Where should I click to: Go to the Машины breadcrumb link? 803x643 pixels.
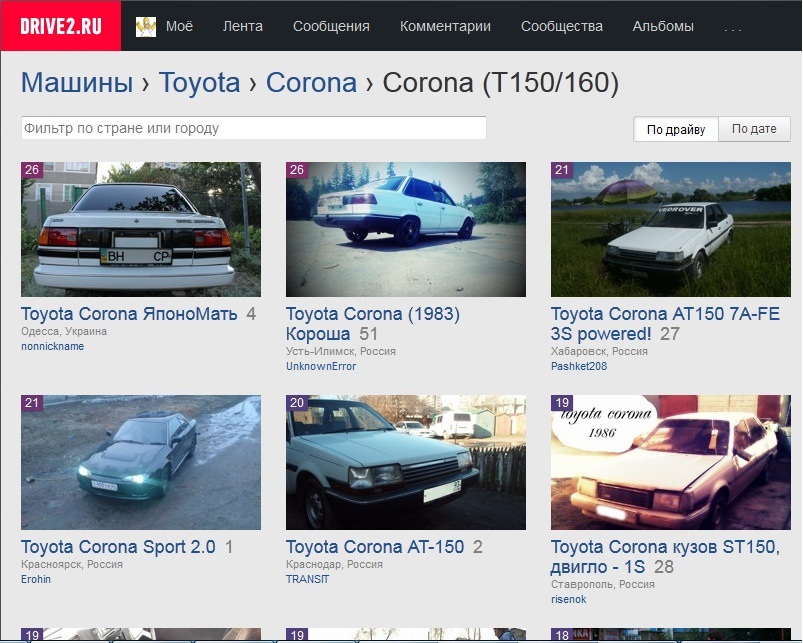coord(77,82)
